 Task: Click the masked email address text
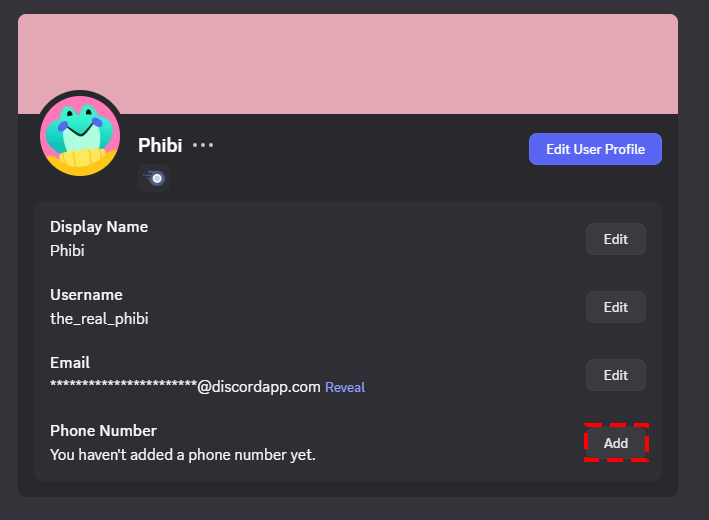pyautogui.click(x=185, y=387)
